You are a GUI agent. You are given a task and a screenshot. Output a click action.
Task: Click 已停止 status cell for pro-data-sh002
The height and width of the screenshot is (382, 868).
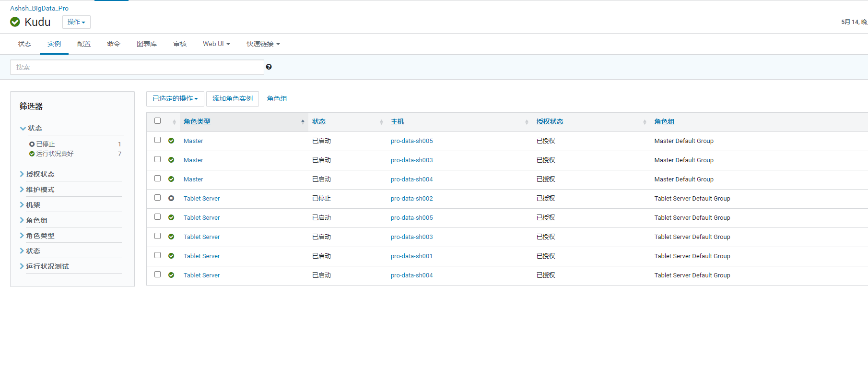(322, 198)
